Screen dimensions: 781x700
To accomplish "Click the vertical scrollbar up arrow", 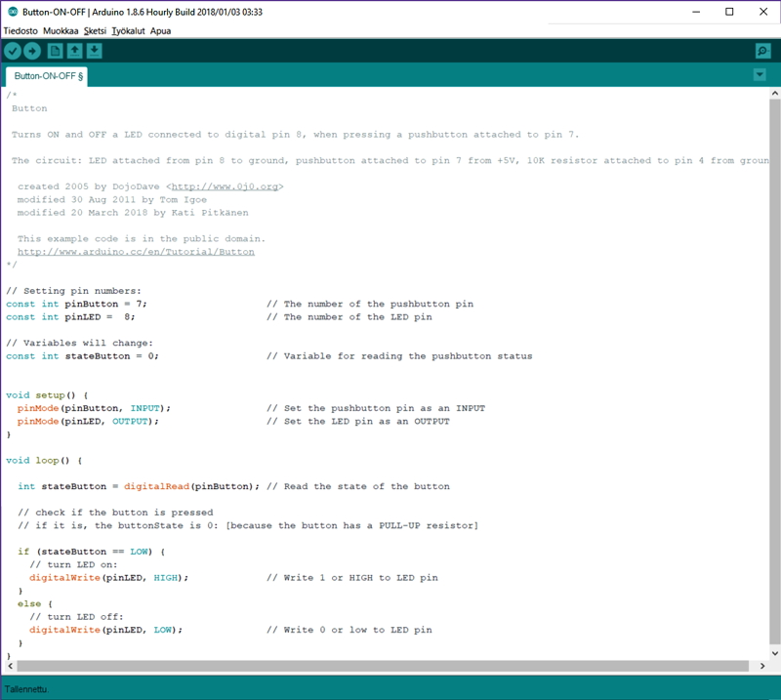I will 774,93.
